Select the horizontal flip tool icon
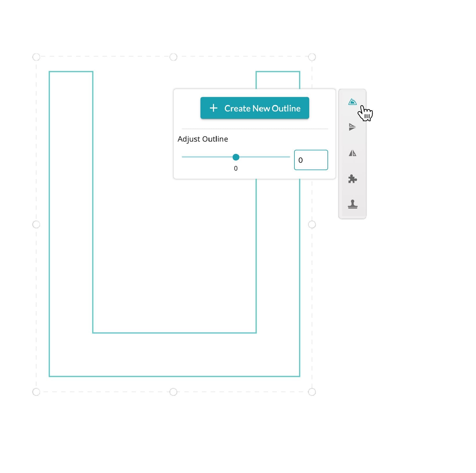Viewport: 476px width, 473px height. coord(352,153)
